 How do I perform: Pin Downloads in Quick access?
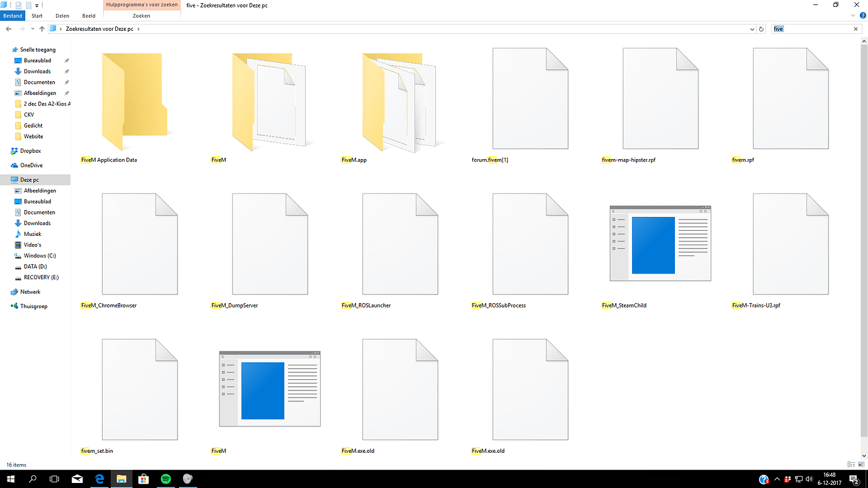point(65,71)
